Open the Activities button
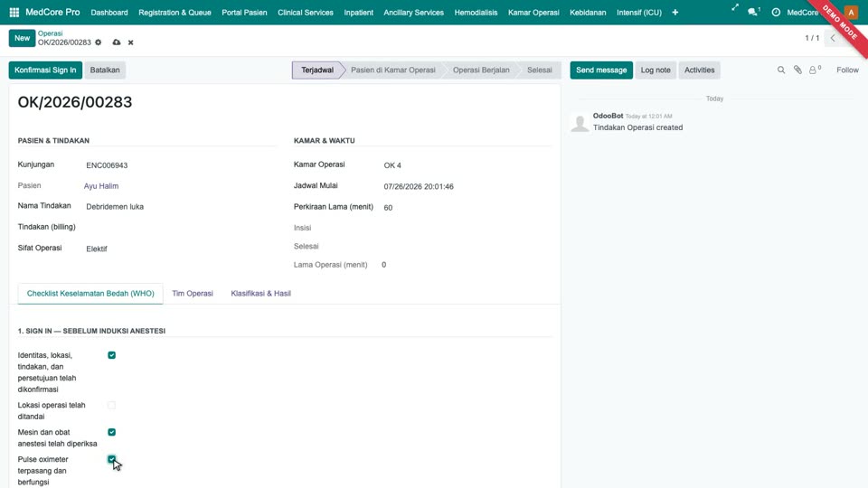 click(699, 70)
